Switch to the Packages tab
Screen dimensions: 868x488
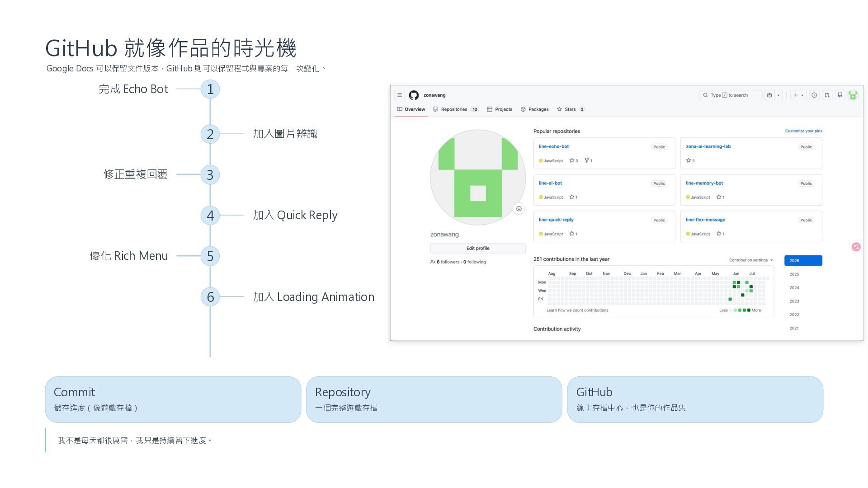pos(534,109)
